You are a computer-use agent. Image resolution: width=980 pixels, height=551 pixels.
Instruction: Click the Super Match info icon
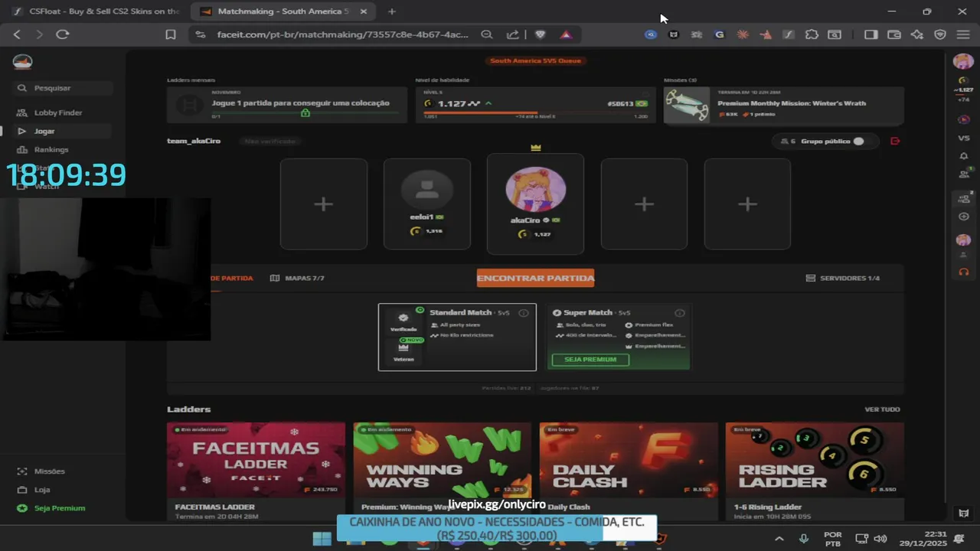pos(680,313)
